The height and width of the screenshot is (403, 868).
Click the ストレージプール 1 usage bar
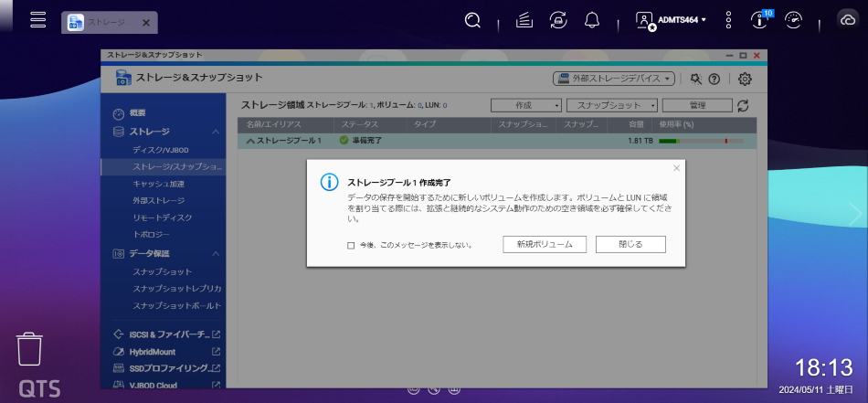coord(701,141)
